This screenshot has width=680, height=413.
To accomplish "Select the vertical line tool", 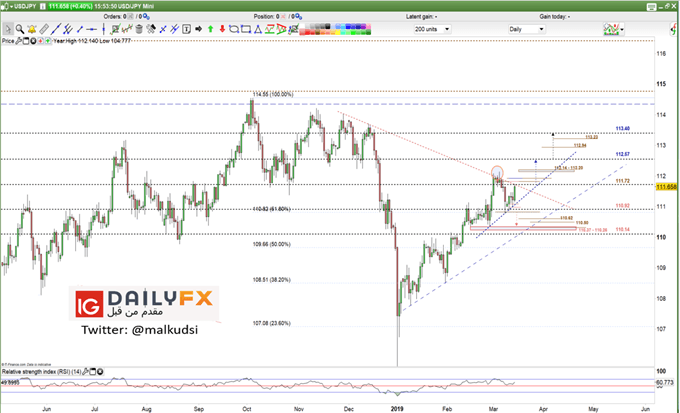I will (104, 29).
